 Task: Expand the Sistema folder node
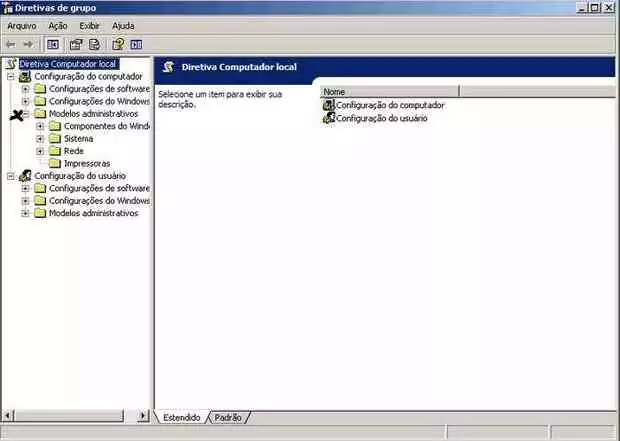[x=40, y=139]
